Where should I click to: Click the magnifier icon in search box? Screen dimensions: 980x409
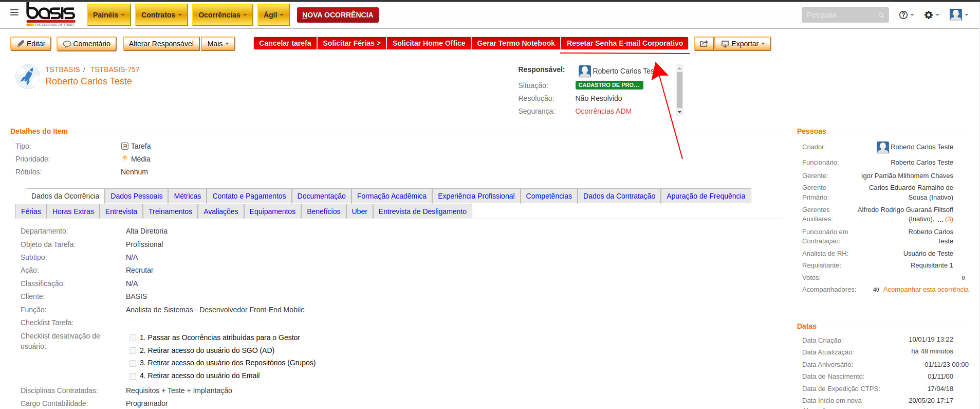click(881, 15)
